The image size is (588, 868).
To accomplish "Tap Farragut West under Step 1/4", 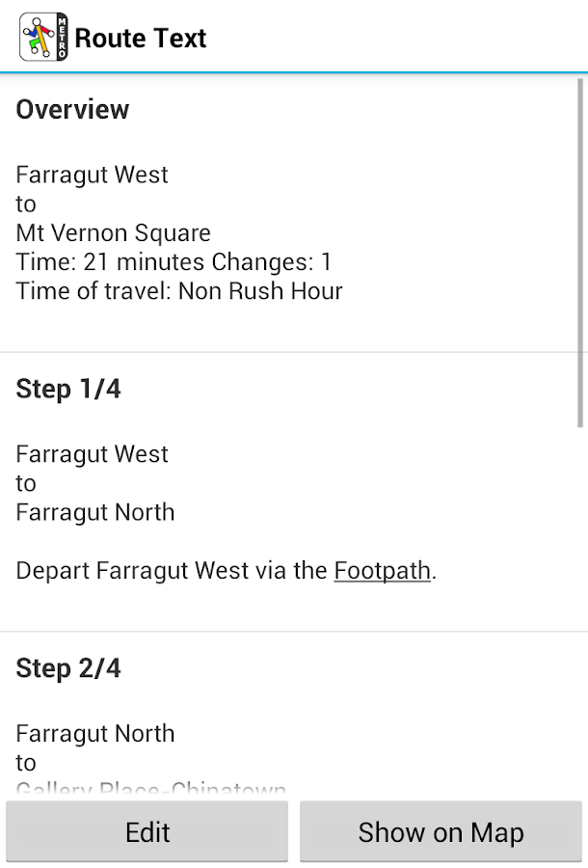I will [x=93, y=455].
